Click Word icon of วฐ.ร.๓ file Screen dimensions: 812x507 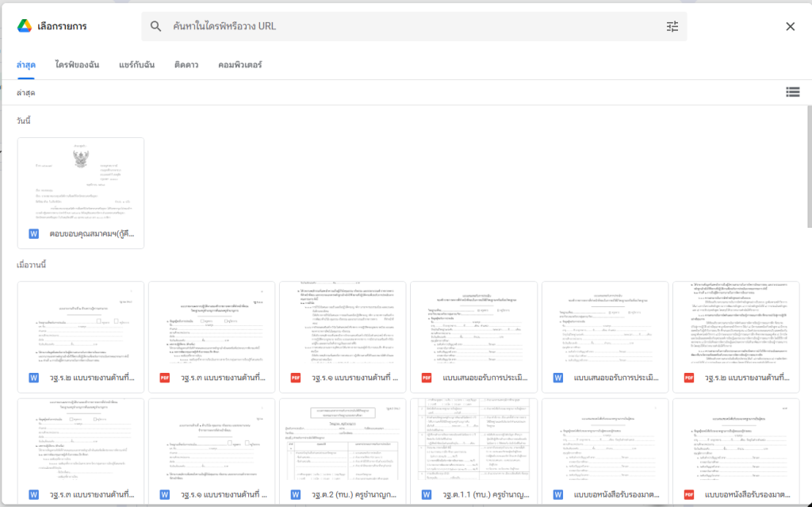click(33, 494)
